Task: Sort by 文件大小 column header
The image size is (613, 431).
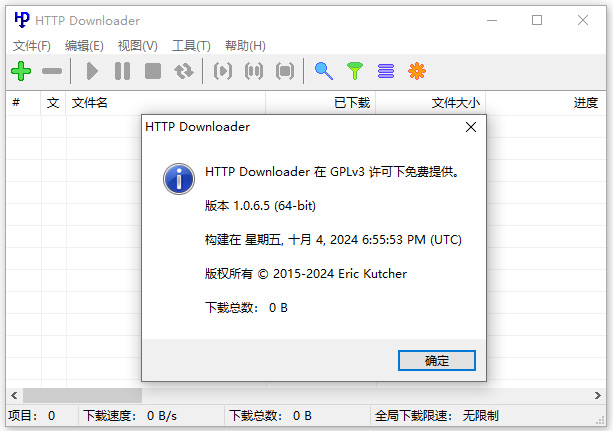Action: 430,103
